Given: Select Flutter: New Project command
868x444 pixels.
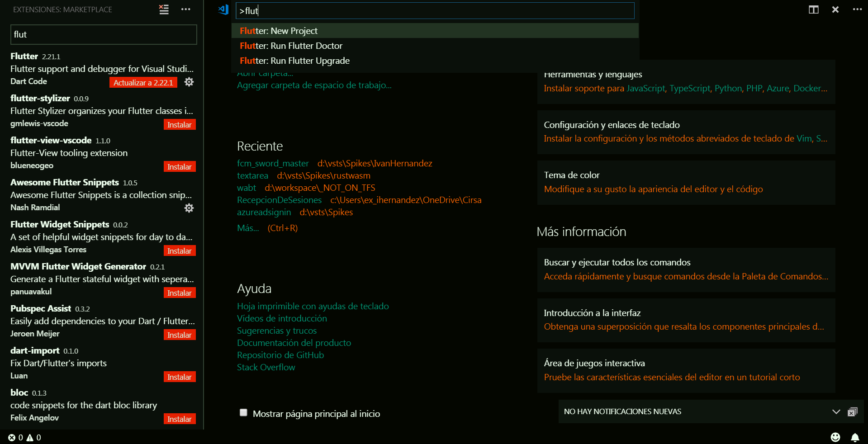Looking at the screenshot, I should 435,31.
